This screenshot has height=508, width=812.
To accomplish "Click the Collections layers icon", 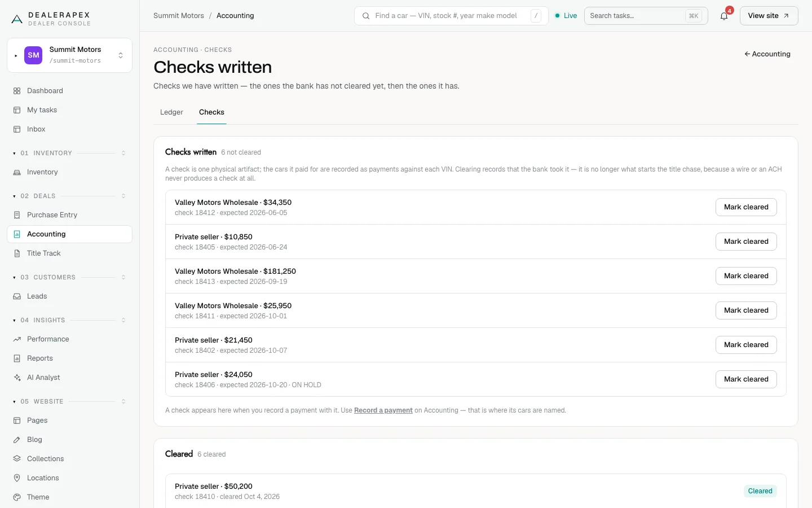I will 17,459.
